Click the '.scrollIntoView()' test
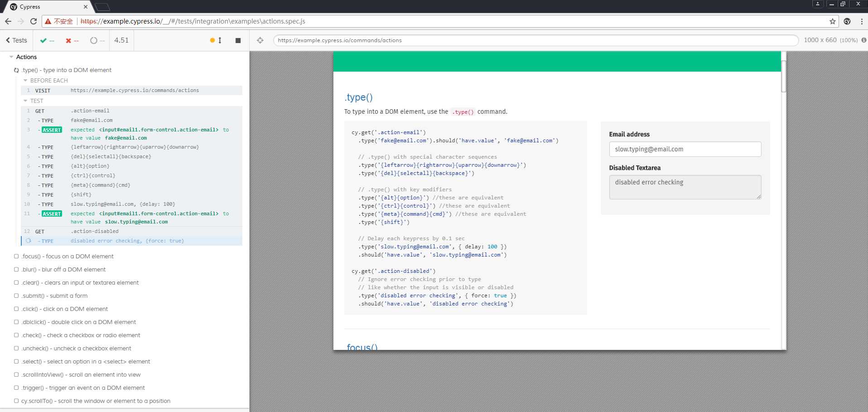 81,374
